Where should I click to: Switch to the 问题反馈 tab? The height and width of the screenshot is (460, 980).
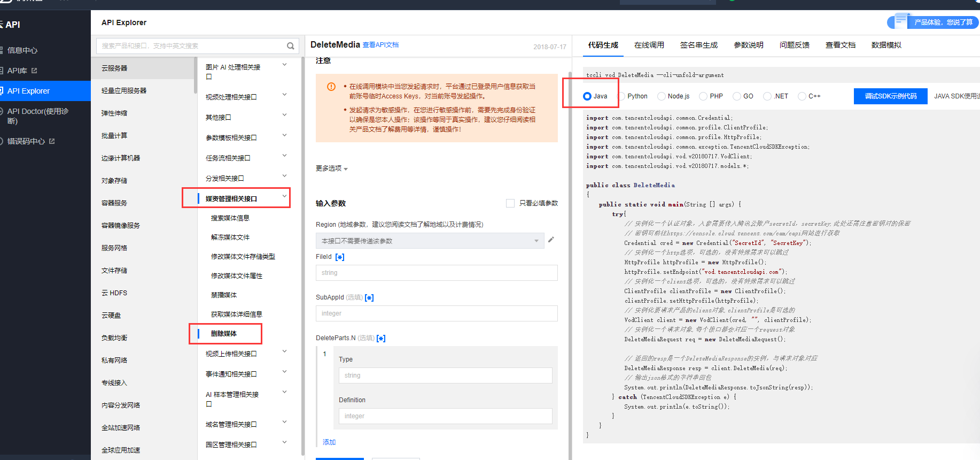[794, 45]
